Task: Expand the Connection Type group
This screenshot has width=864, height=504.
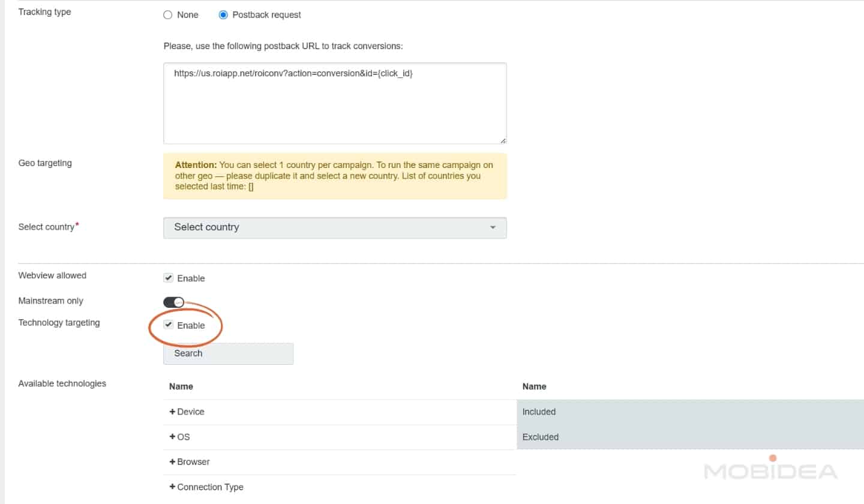Action: [x=206, y=487]
